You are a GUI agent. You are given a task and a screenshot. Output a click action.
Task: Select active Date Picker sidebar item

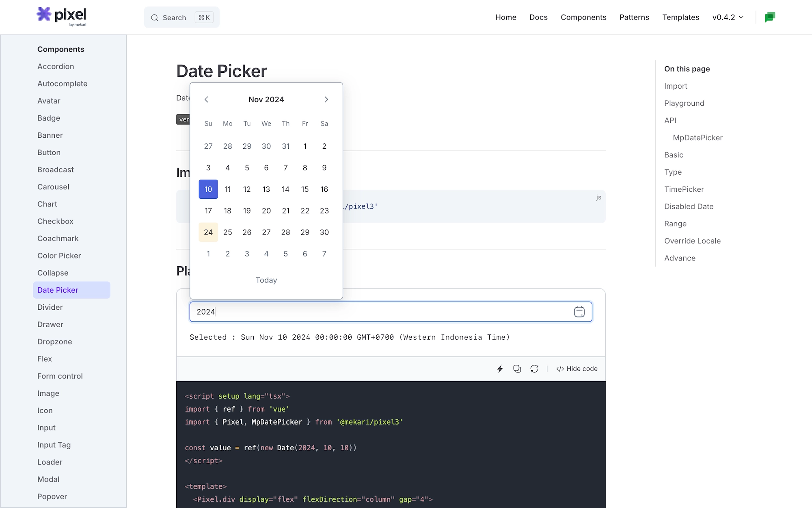71,290
